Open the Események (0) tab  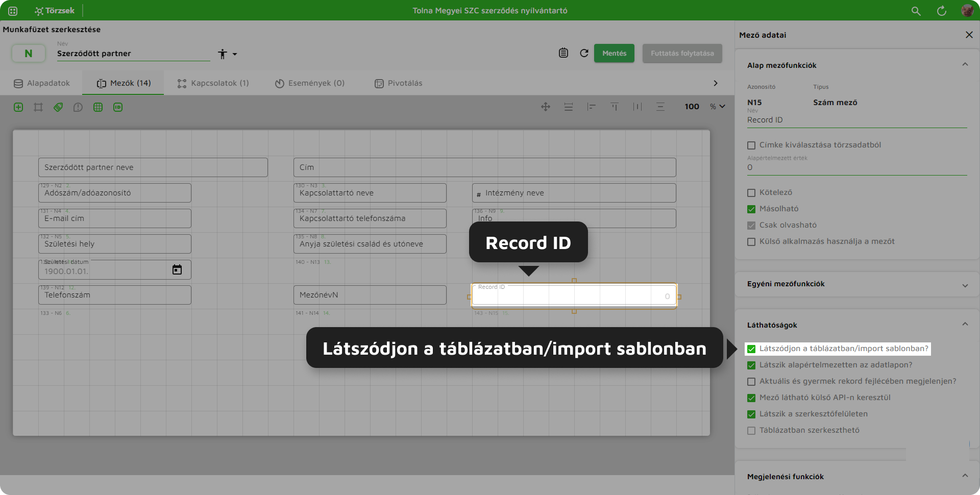coord(310,83)
